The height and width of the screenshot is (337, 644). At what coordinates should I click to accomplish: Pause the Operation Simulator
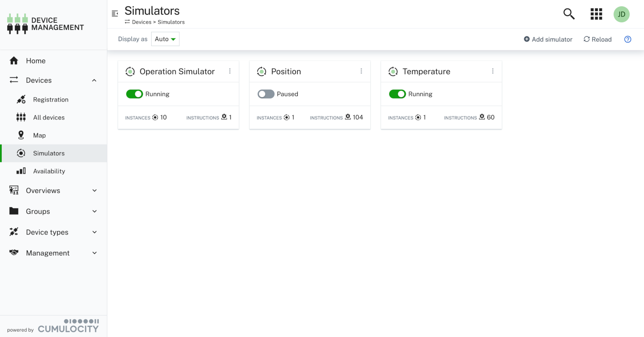point(135,94)
